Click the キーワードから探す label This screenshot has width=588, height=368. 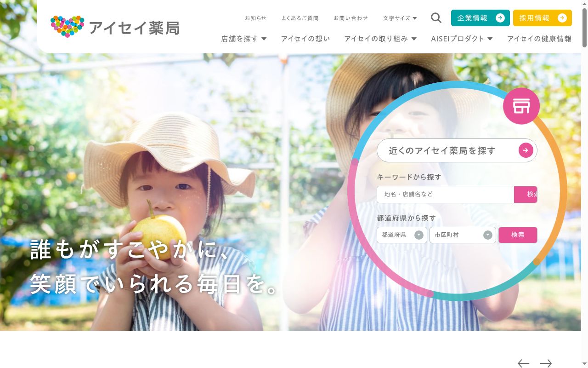(x=409, y=177)
